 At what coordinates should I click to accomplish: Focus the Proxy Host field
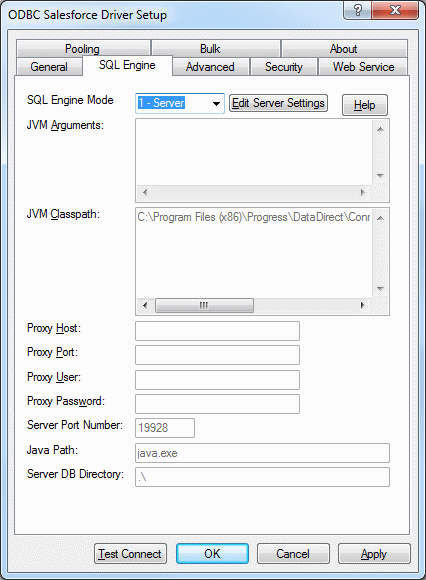click(217, 331)
